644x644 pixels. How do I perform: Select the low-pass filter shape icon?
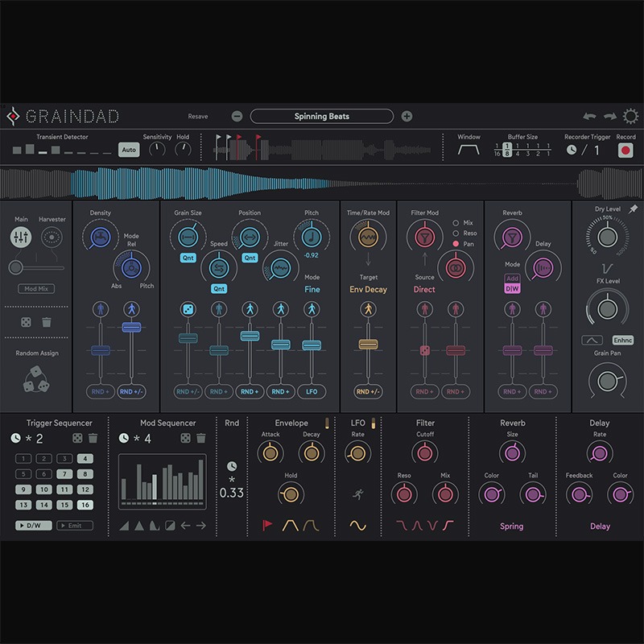[401, 526]
